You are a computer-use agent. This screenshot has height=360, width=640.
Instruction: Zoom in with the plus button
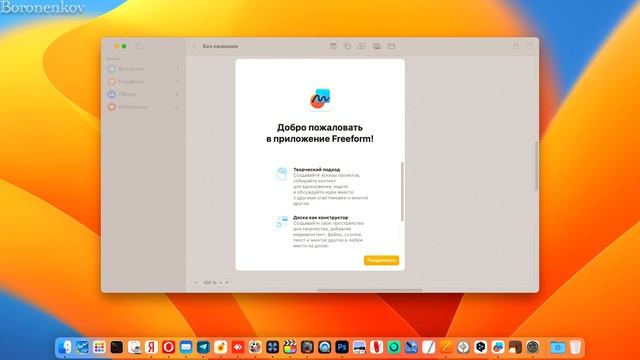coord(227,282)
